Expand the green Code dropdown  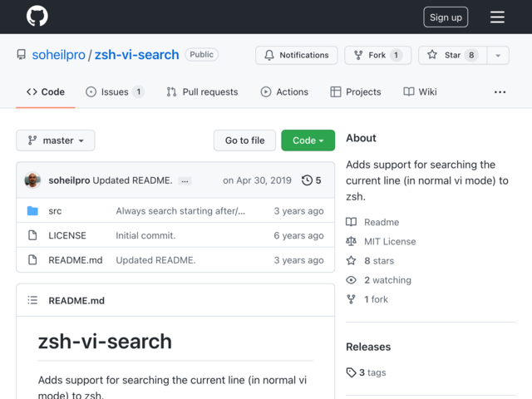point(308,140)
